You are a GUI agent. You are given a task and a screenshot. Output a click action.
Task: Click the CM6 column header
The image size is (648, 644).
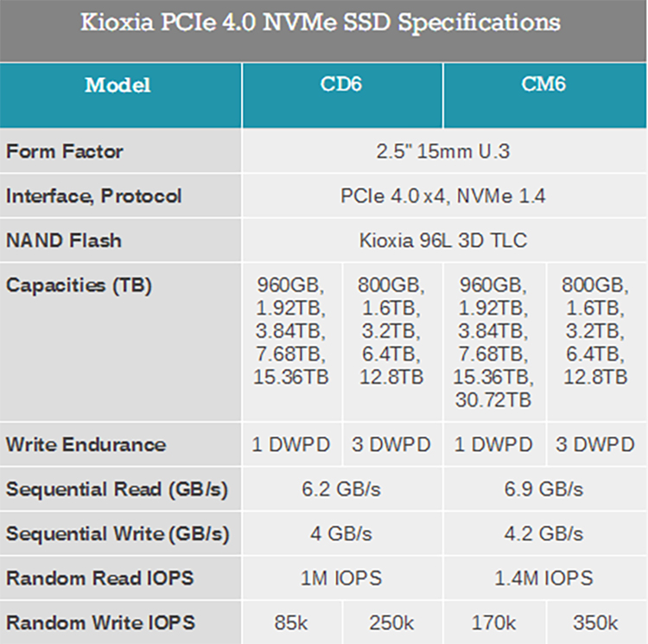pos(545,86)
